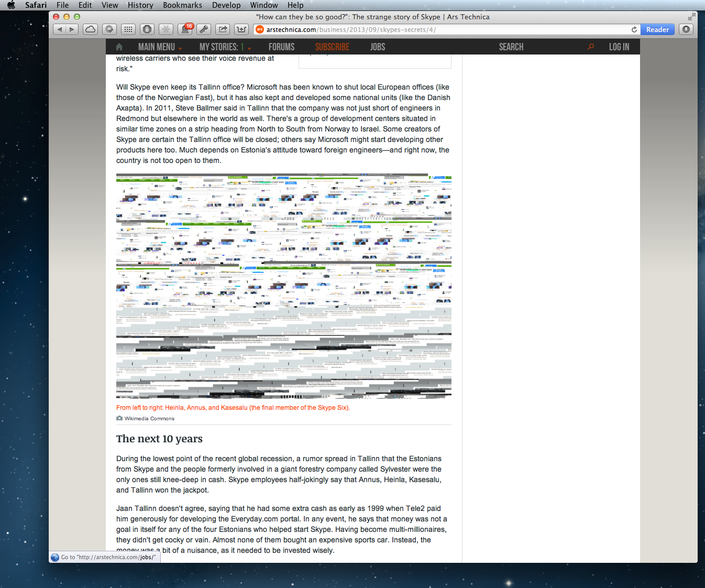Show Safari downloads

(x=686, y=29)
